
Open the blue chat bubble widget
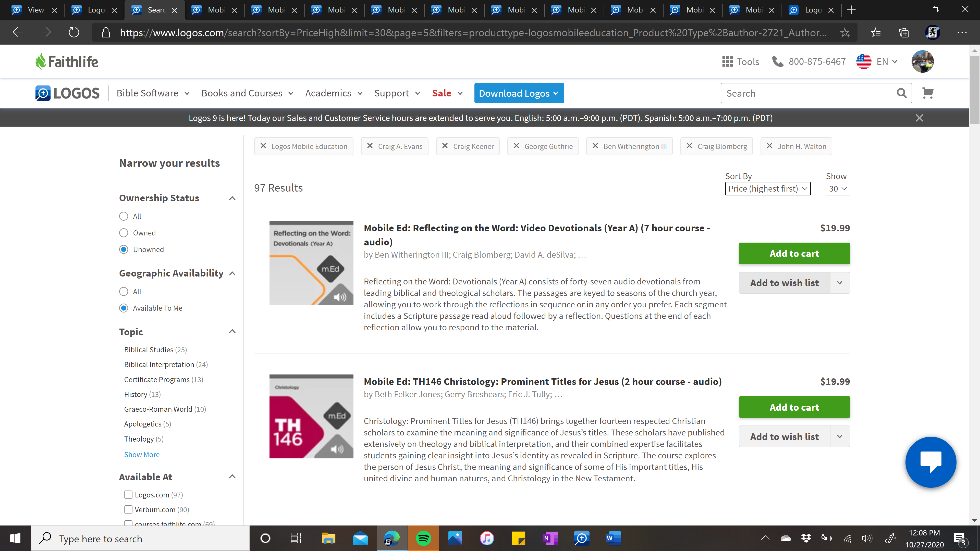coord(930,462)
